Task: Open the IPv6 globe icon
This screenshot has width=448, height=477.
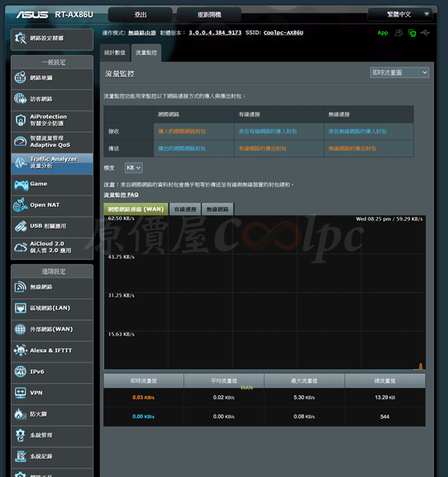Action: [x=20, y=371]
